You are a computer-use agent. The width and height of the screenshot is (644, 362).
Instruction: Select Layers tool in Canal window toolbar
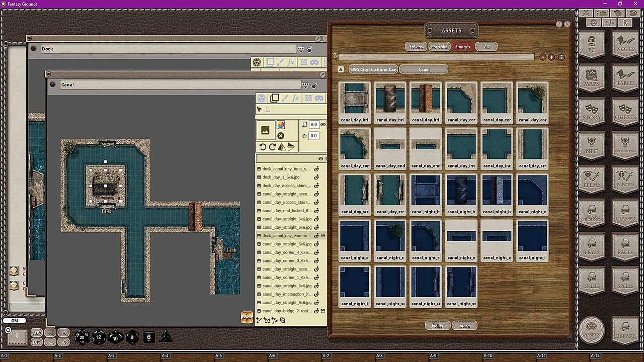(x=274, y=98)
